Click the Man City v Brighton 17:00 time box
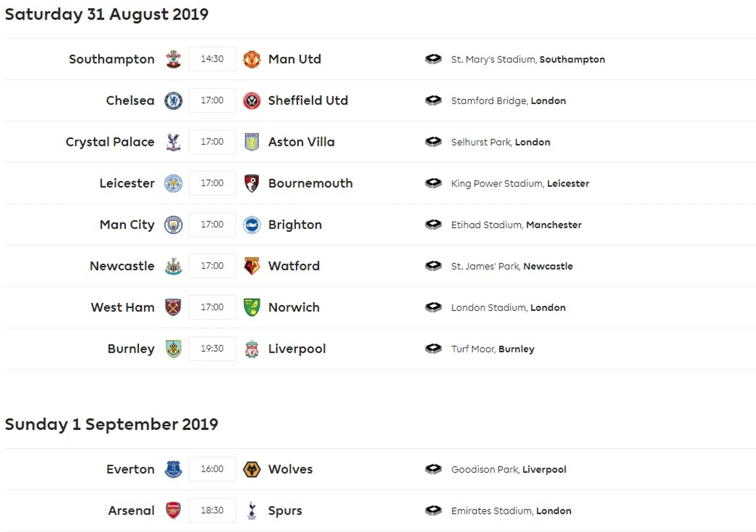The height and width of the screenshot is (532, 756). click(212, 225)
